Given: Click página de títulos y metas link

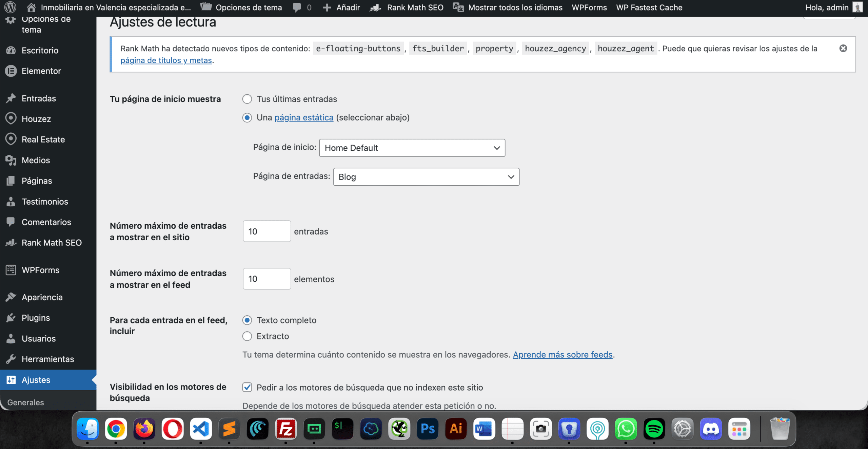Looking at the screenshot, I should tap(166, 60).
